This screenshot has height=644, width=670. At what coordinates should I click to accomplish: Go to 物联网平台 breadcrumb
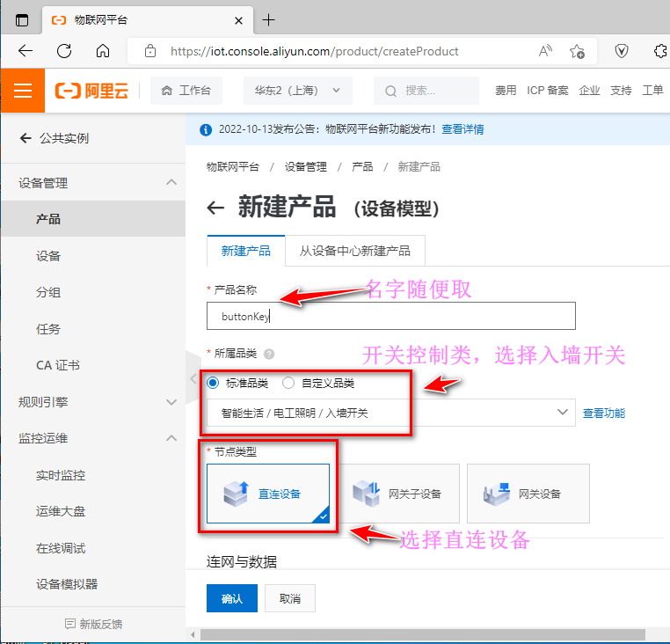233,167
